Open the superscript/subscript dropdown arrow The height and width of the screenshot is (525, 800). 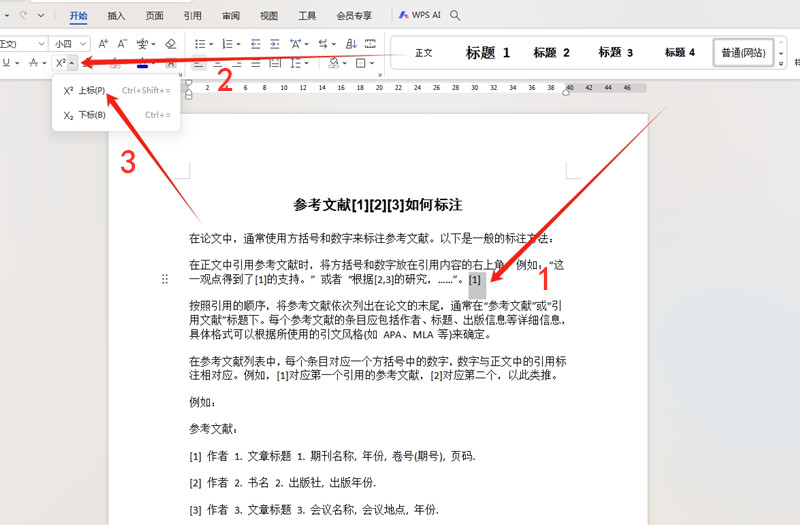(72, 63)
